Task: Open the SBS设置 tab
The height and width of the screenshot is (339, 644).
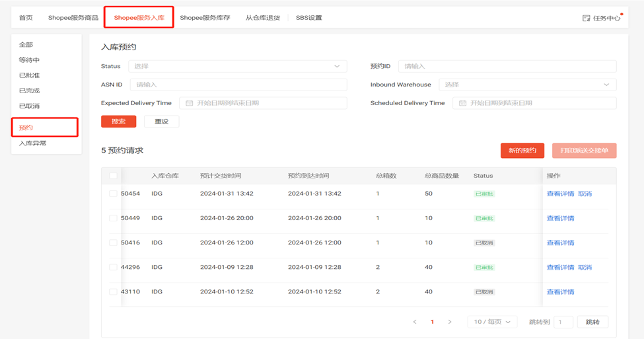Action: [308, 18]
